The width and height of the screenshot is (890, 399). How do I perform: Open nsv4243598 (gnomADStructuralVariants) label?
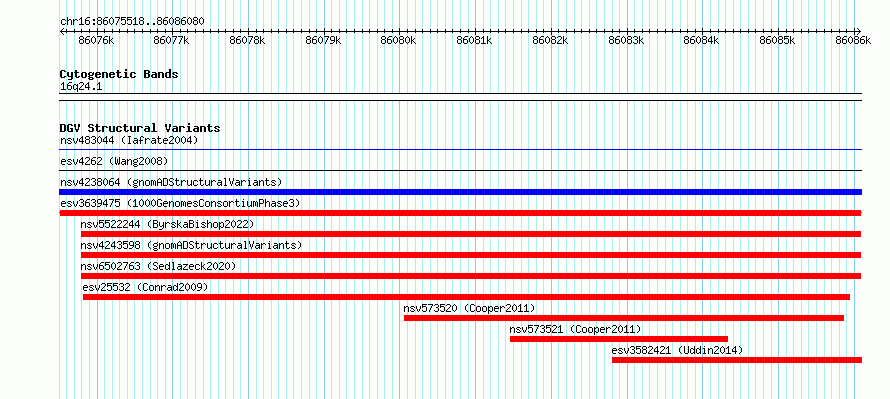[191, 245]
